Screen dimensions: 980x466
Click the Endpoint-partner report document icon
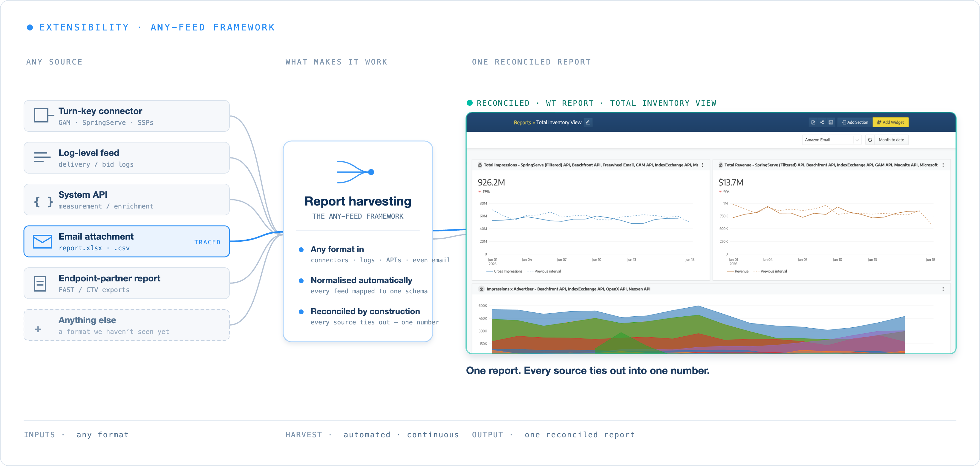tap(40, 284)
